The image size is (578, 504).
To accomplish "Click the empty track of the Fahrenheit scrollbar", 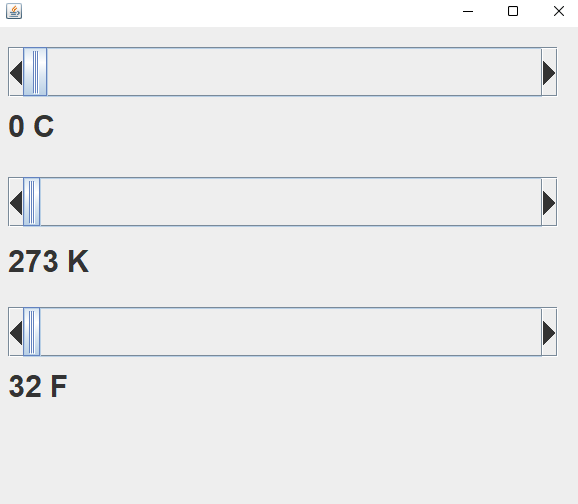I will pos(291,332).
